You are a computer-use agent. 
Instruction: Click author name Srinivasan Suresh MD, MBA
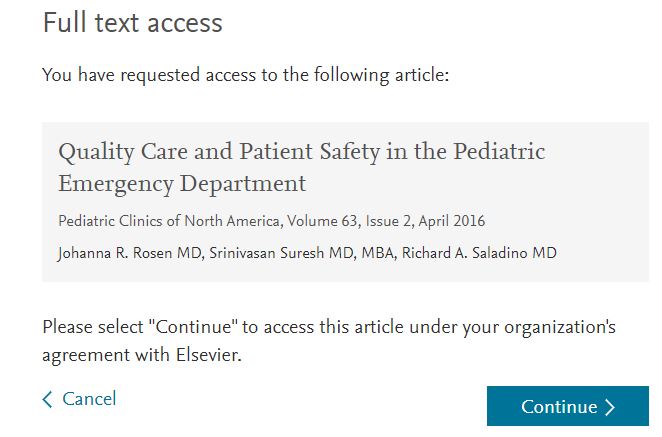(302, 253)
